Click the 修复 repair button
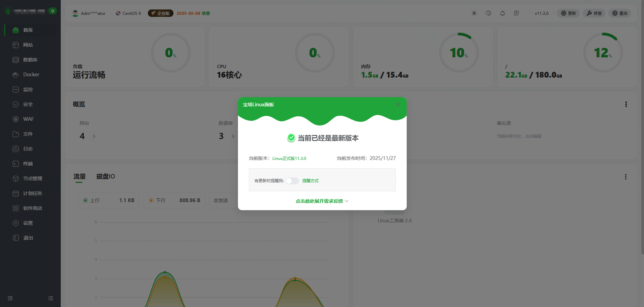This screenshot has height=307, width=644. pyautogui.click(x=594, y=13)
